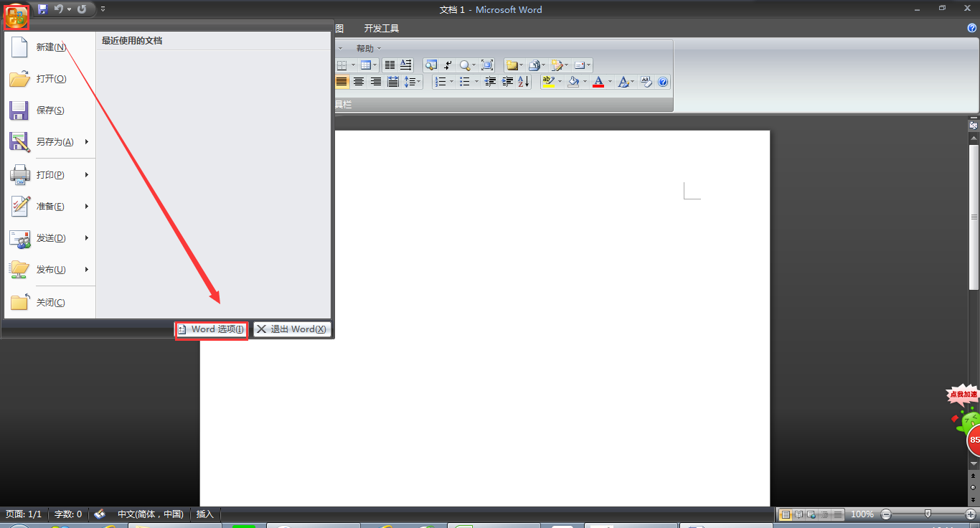The image size is (980, 528).
Task: Click the sort A-Z icon
Action: [524, 82]
